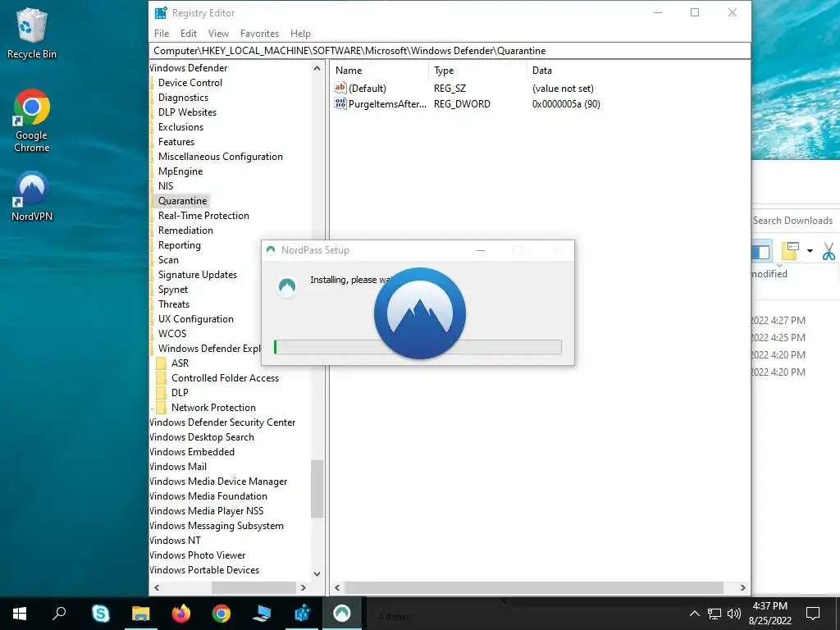Screen dimensions: 840x630
Task: Click the Type column header
Action: click(478, 71)
